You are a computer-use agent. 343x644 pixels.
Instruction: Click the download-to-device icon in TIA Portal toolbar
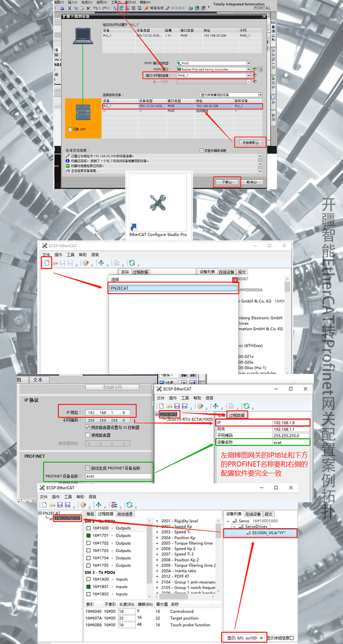point(121,8)
